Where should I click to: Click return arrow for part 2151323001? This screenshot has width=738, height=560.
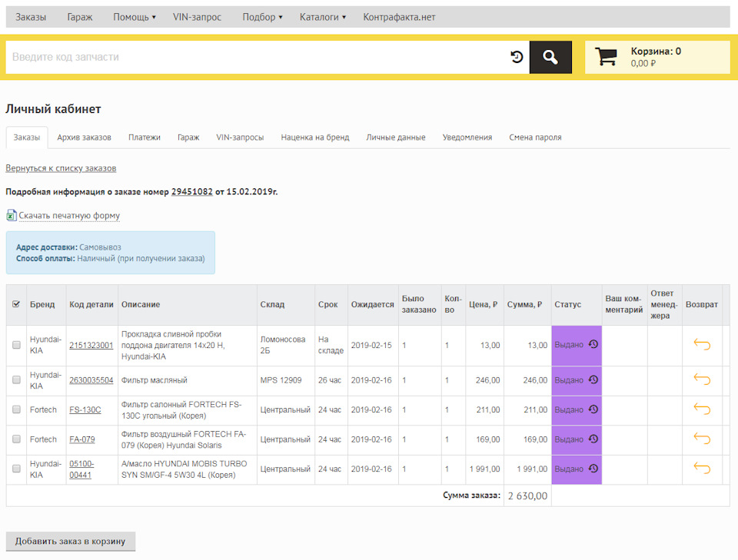coord(701,345)
